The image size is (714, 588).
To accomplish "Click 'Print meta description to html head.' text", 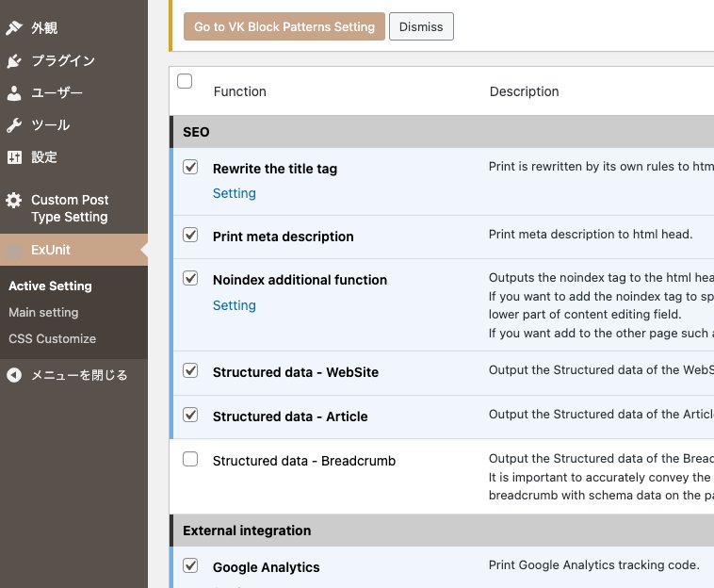I will [591, 235].
